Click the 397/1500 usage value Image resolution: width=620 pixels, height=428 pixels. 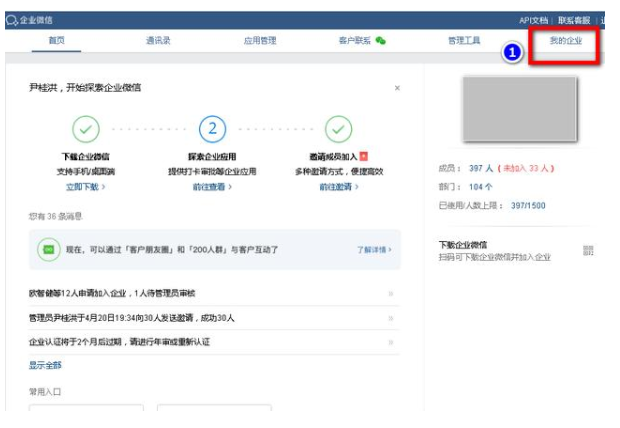pyautogui.click(x=528, y=206)
